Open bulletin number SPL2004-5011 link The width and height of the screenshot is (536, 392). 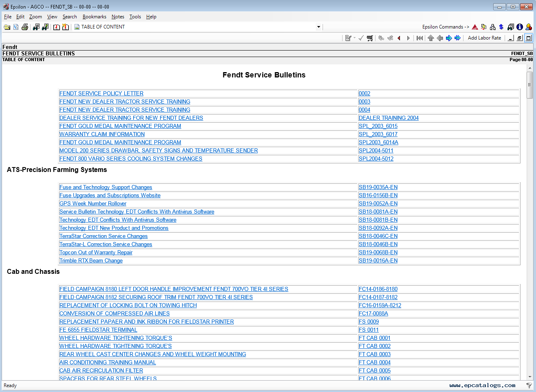click(x=376, y=150)
